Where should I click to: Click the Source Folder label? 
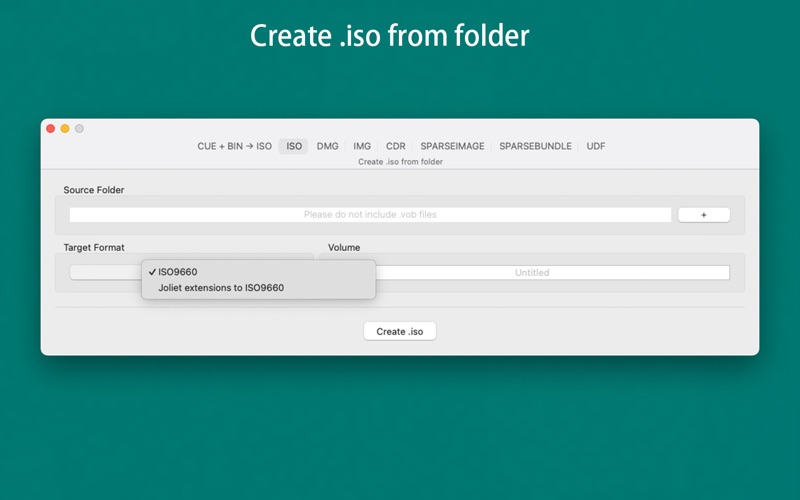(x=94, y=190)
